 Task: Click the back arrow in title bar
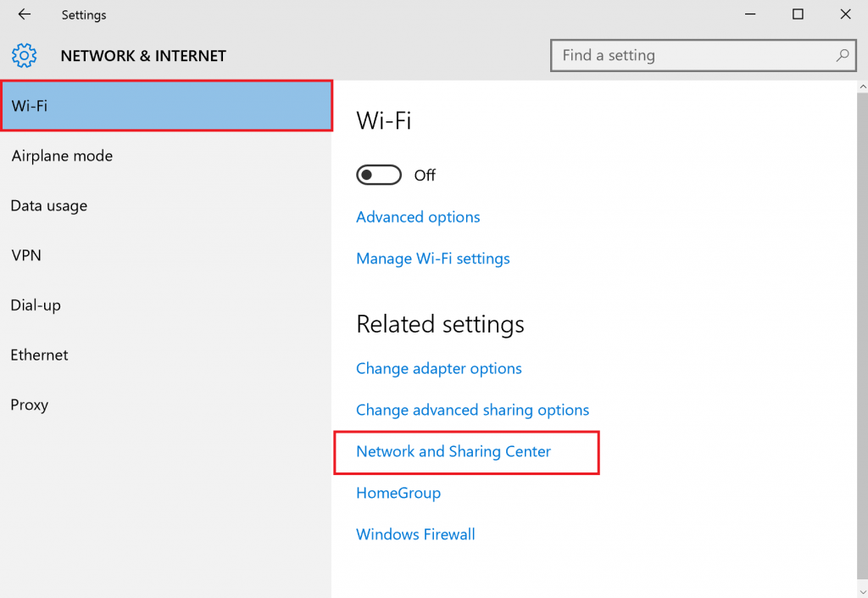(22, 14)
